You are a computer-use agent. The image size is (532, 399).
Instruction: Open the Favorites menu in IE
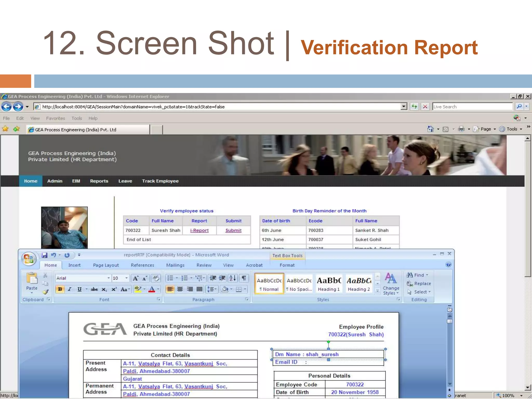[x=56, y=118]
